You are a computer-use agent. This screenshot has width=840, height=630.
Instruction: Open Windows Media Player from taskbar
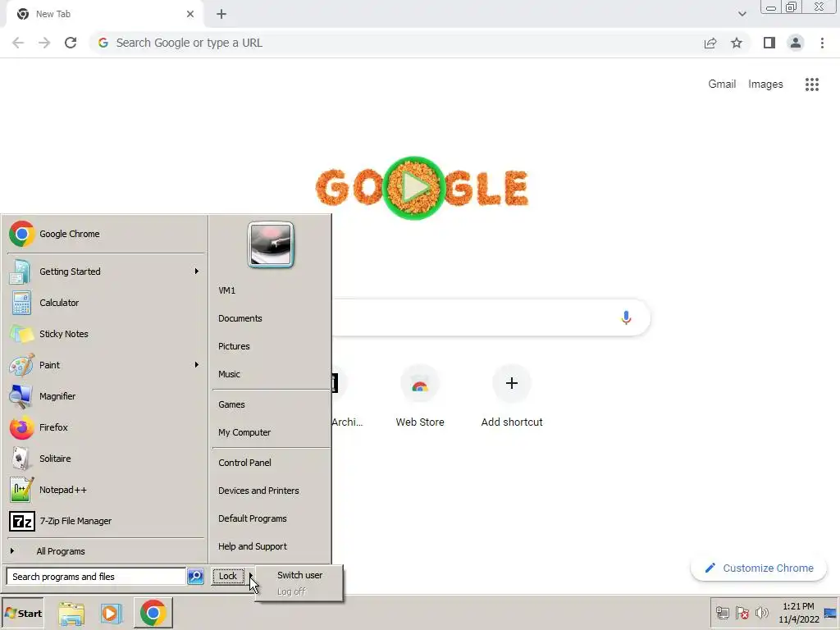[x=112, y=614]
